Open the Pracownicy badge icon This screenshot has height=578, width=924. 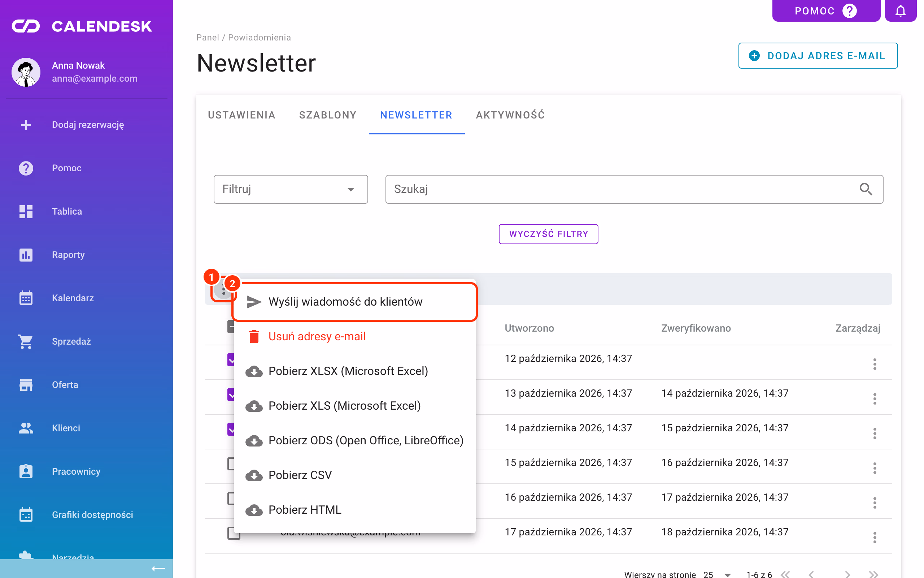(26, 471)
